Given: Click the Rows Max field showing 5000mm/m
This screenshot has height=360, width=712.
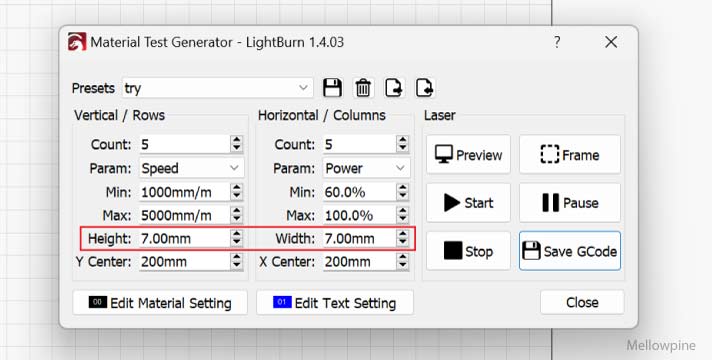Looking at the screenshot, I should 184,215.
